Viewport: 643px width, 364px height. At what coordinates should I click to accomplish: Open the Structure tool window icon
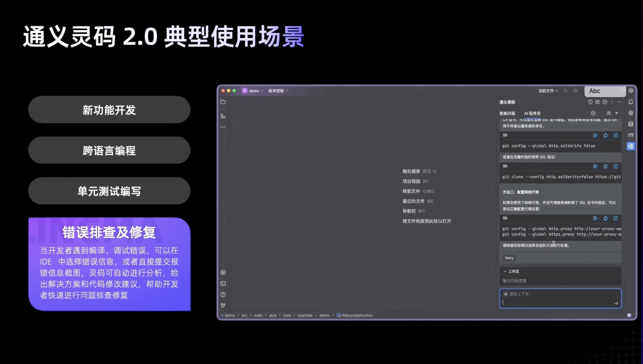click(223, 116)
